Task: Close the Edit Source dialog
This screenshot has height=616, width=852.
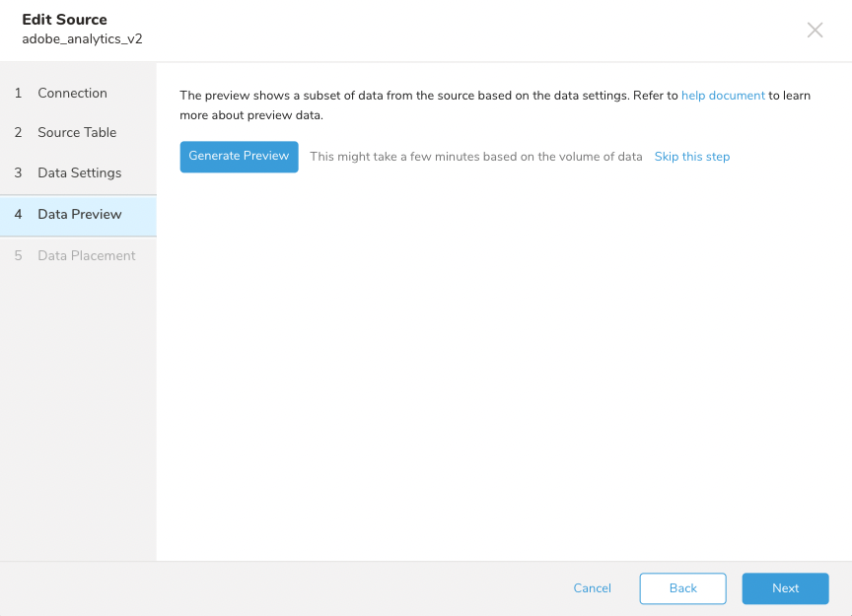Action: pyautogui.click(x=815, y=30)
